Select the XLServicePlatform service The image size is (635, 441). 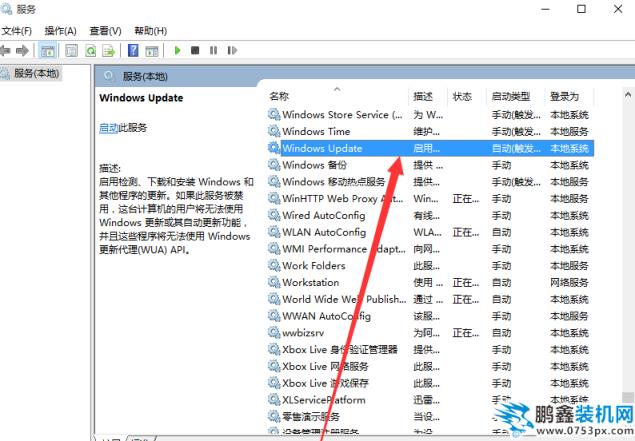[x=430, y=400]
